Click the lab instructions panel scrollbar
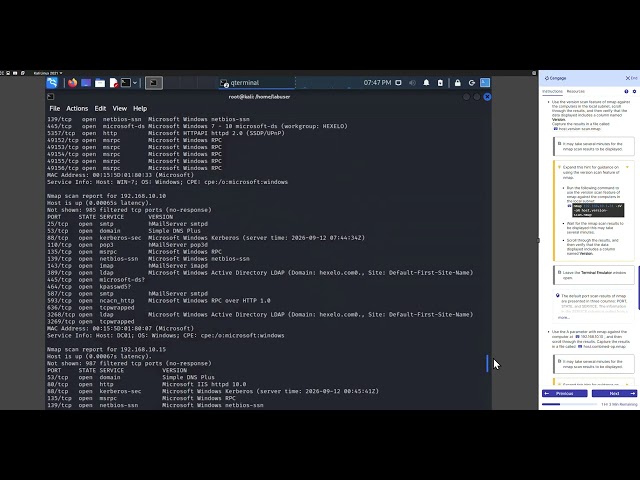 coord(638,288)
